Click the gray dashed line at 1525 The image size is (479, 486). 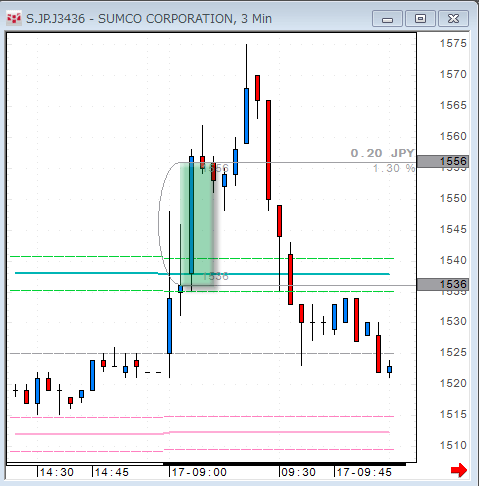click(202, 353)
